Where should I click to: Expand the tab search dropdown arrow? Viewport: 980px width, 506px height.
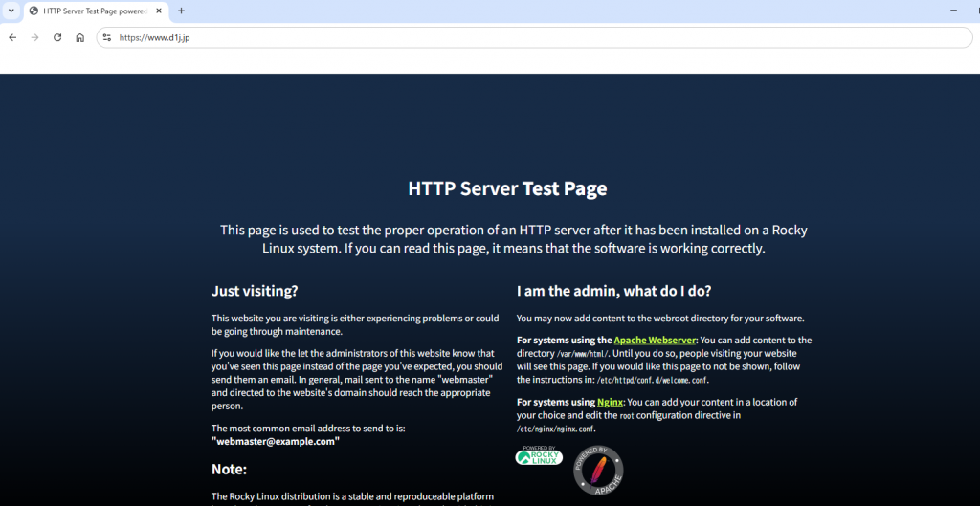click(x=11, y=11)
